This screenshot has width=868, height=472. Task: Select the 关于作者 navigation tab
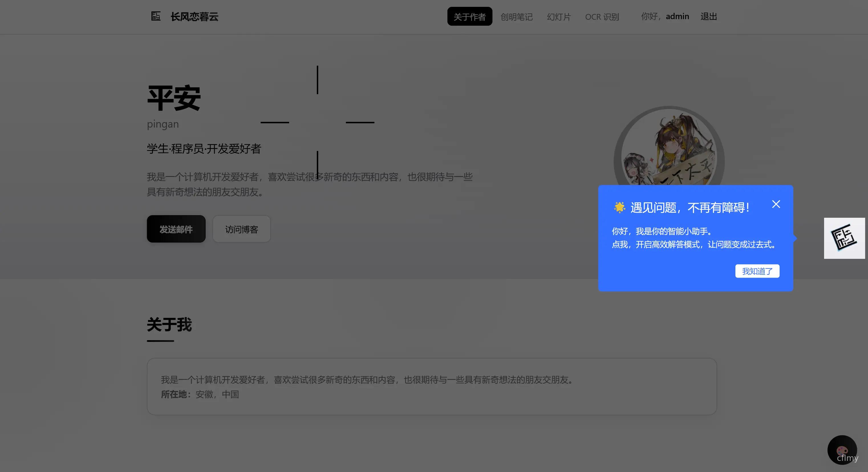470,17
